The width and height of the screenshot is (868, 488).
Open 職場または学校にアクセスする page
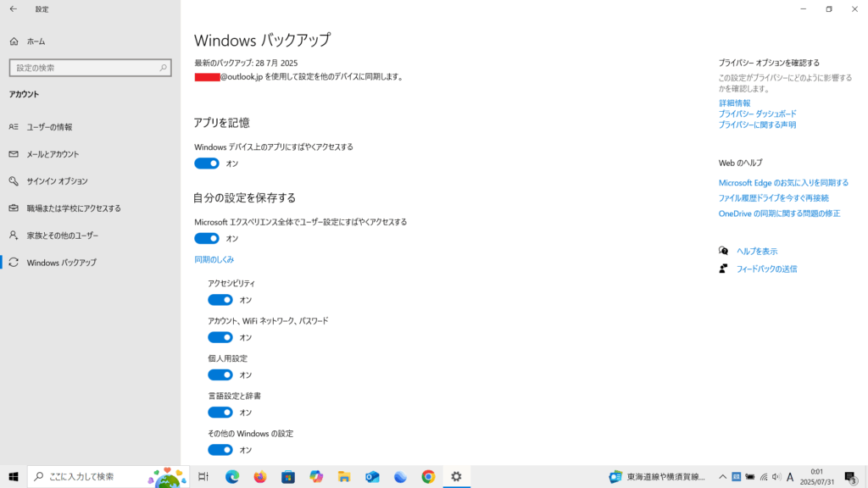pyautogui.click(x=74, y=208)
